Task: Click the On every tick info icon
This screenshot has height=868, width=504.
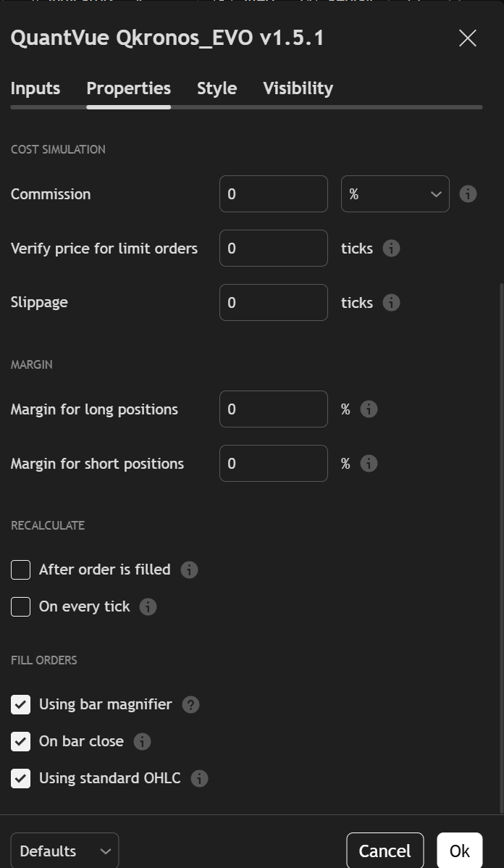Action: [148, 607]
